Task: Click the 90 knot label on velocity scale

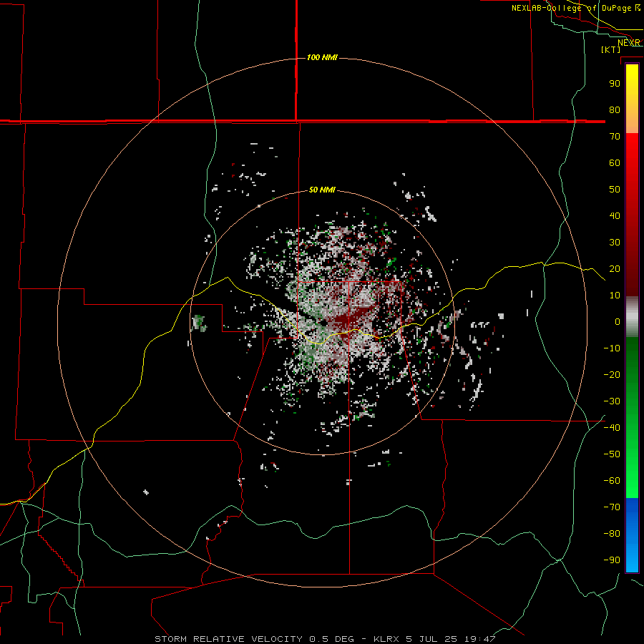Action: coord(615,84)
